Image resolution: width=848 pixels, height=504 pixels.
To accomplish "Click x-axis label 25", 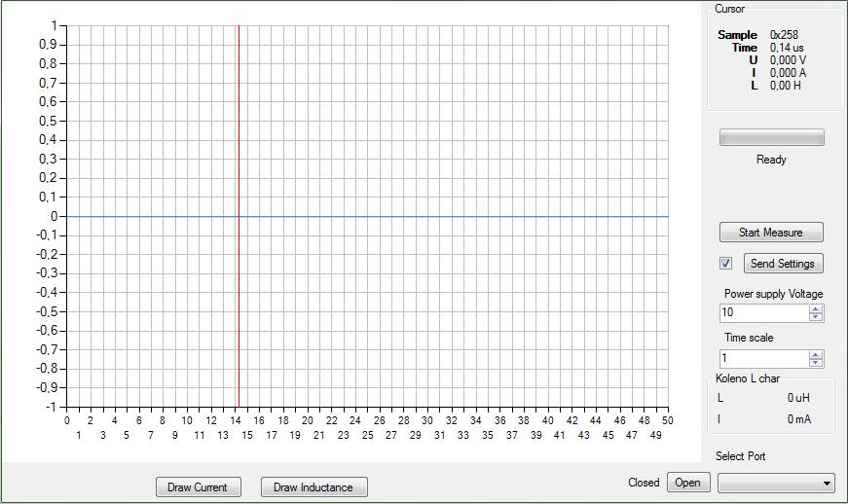I will [368, 435].
